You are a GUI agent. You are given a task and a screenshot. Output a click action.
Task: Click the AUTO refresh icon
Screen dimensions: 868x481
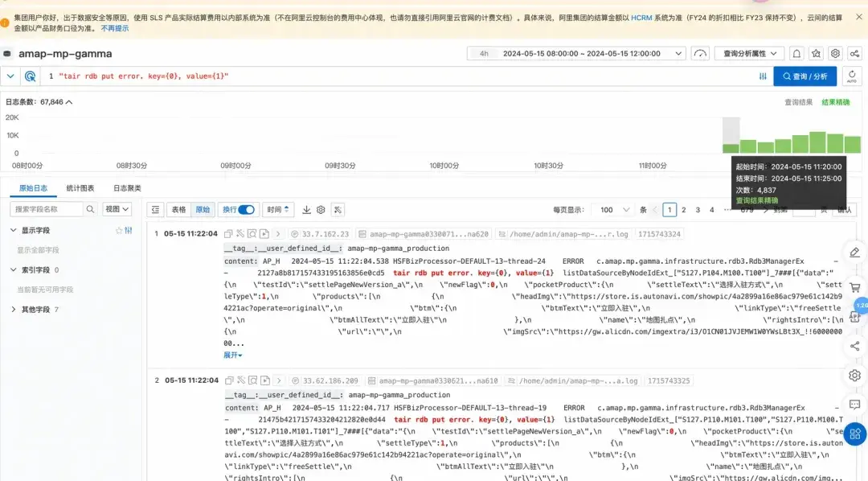[852, 76]
